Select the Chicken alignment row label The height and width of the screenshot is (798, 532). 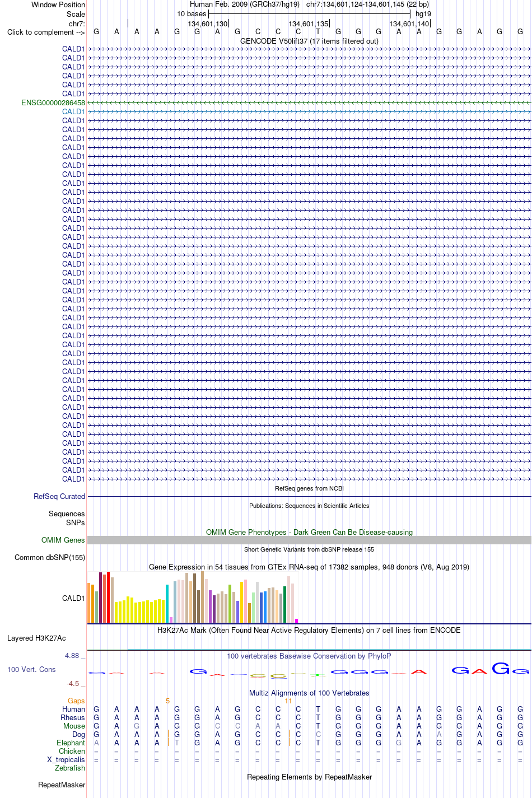click(72, 751)
